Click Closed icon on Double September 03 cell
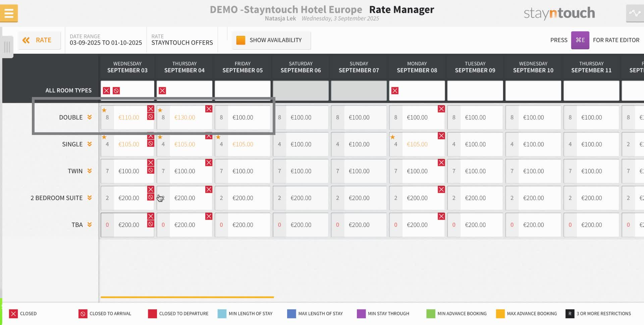Screen dimensions: 644x325 [151, 109]
